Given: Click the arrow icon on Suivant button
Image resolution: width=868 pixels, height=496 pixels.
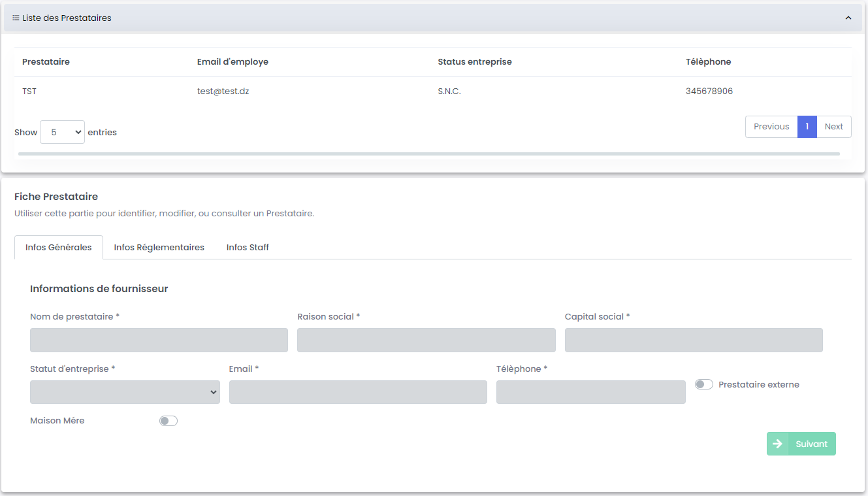Looking at the screenshot, I should 777,444.
